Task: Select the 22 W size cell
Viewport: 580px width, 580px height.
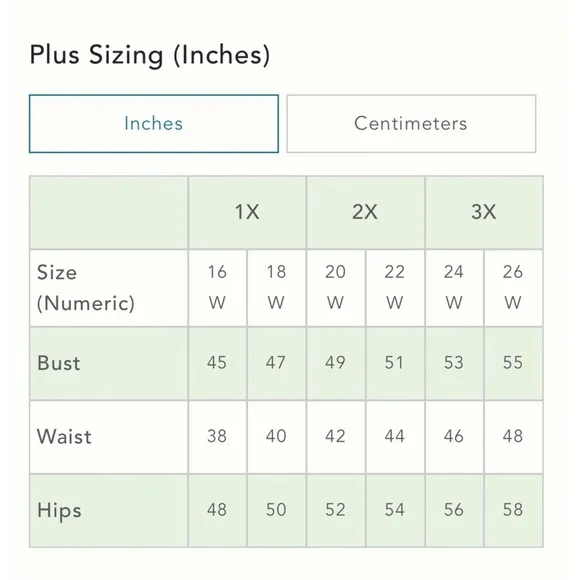Action: tap(395, 288)
